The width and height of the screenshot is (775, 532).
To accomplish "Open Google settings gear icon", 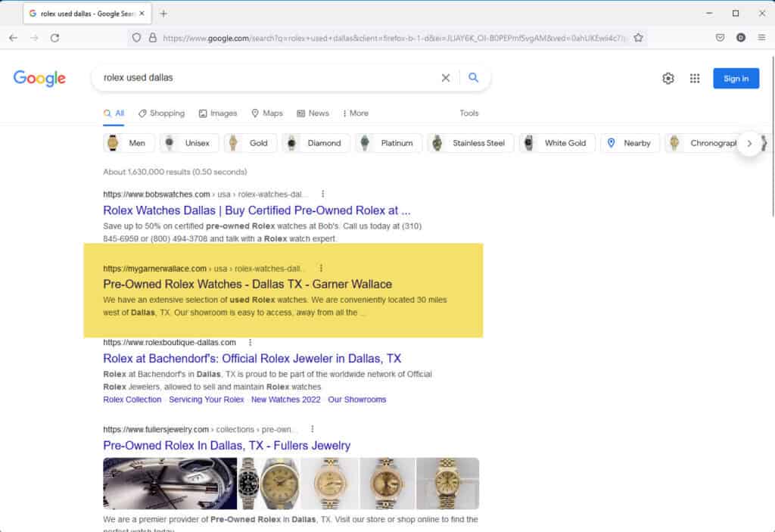I will 668,79.
